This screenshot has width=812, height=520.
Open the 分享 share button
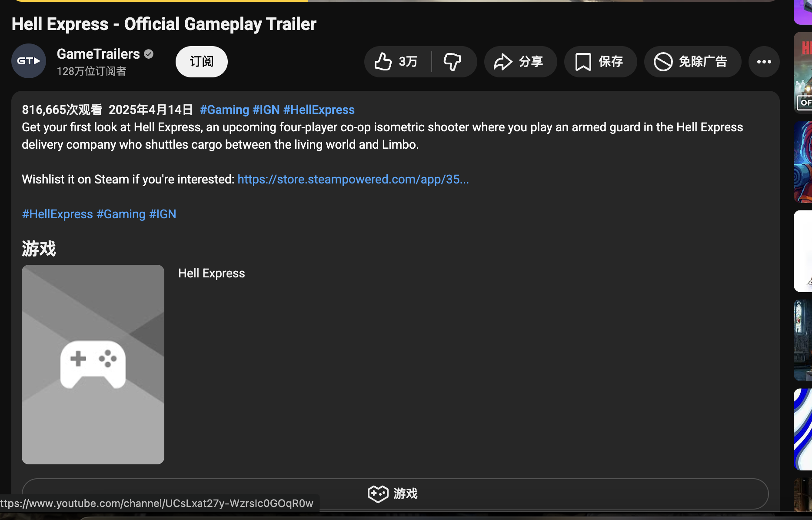520,62
